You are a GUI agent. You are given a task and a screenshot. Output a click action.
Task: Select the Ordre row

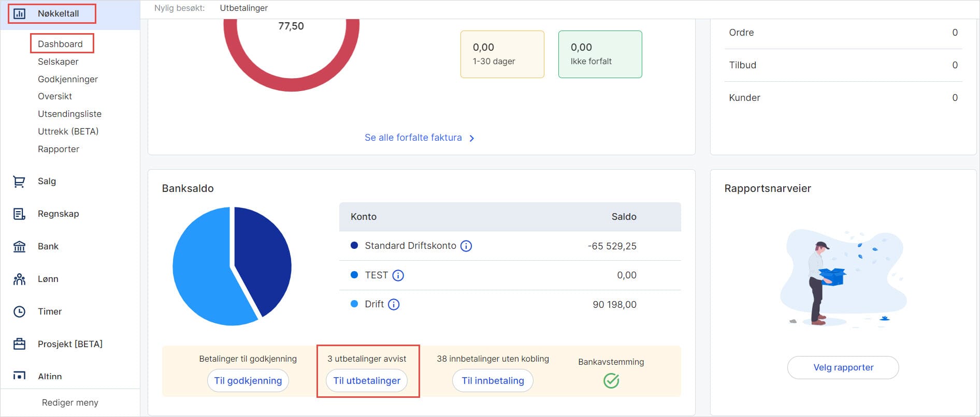[x=843, y=33]
